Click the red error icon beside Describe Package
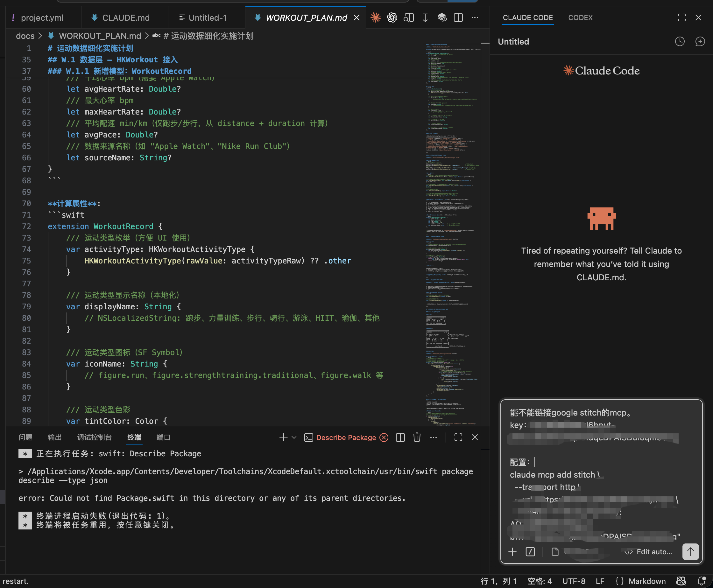The image size is (713, 588). pos(384,437)
